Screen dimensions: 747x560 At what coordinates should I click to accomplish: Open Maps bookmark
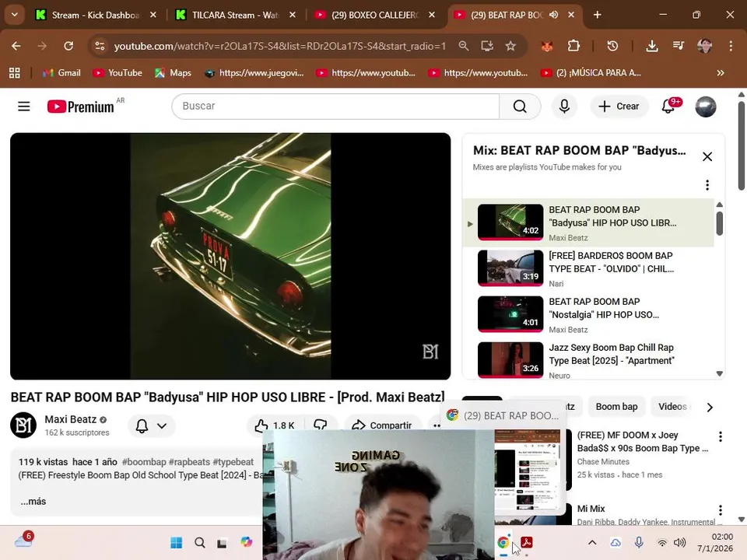click(173, 73)
